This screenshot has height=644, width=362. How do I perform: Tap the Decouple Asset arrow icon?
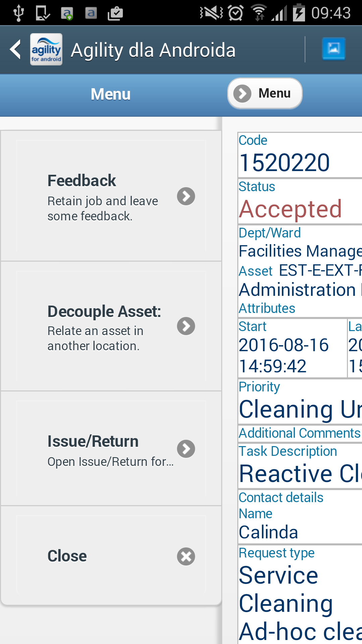click(x=186, y=326)
